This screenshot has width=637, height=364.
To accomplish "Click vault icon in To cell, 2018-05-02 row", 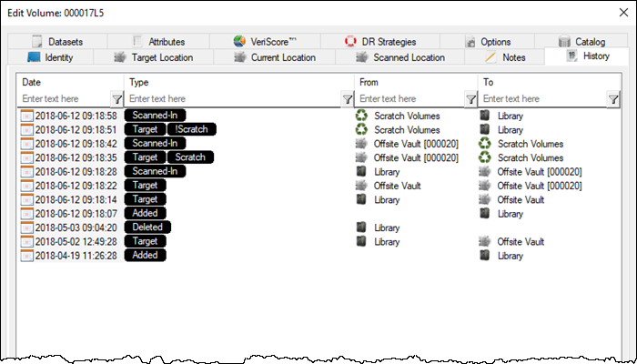I will coord(485,241).
